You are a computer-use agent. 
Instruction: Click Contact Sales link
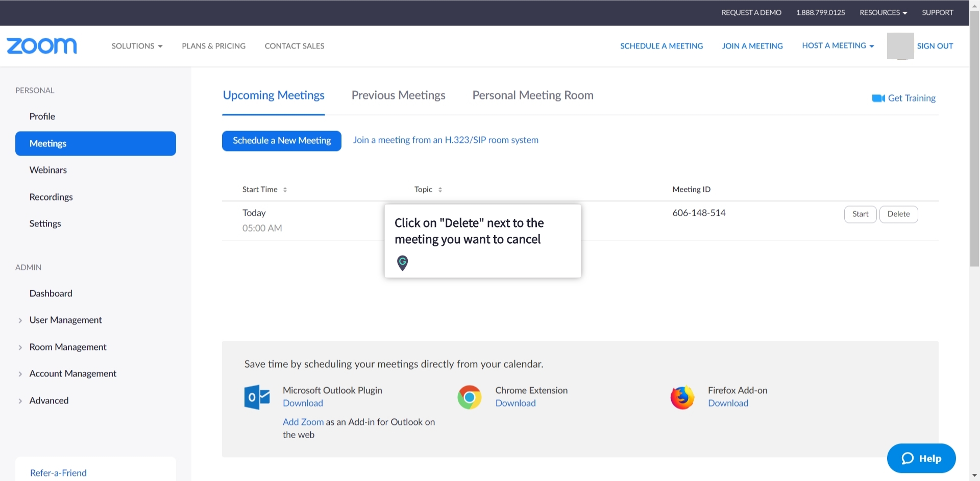point(295,46)
